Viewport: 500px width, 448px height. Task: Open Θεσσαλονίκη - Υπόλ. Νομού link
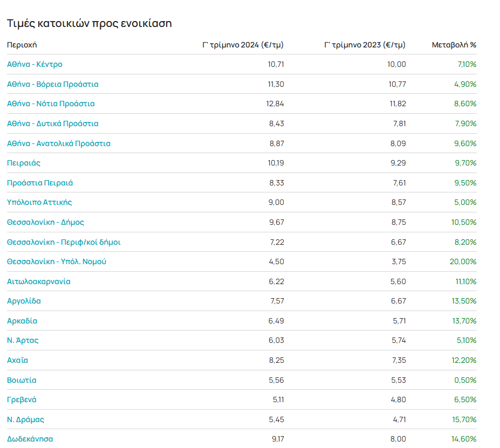click(57, 261)
